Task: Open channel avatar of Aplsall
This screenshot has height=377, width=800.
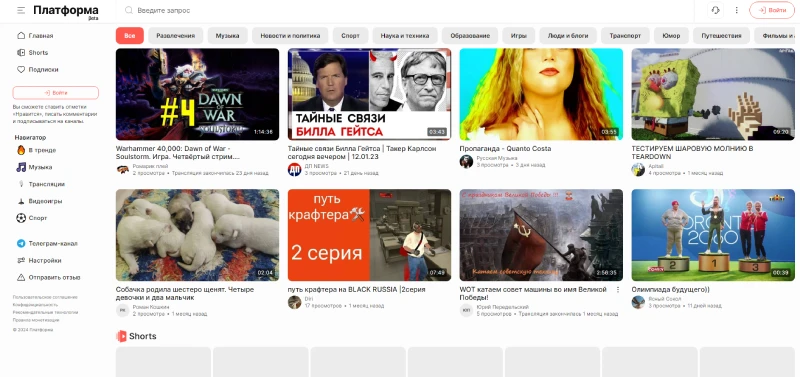Action: (x=638, y=169)
